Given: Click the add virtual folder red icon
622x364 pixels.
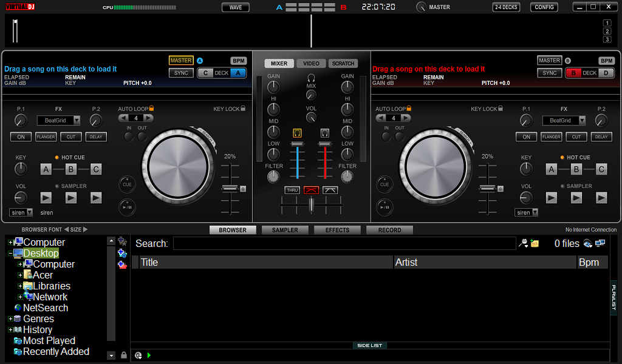Looking at the screenshot, I should point(122,265).
